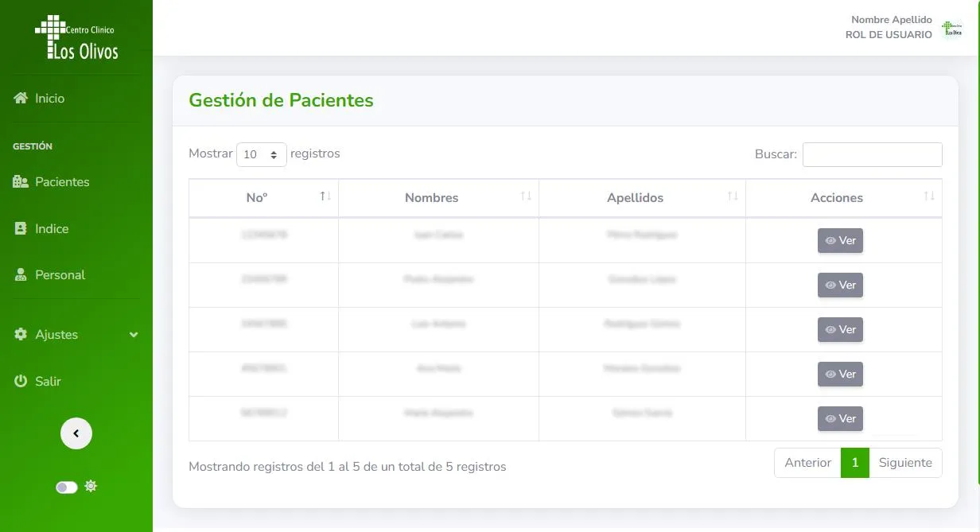Viewport: 980px width, 532px height.
Task: Select page 1 in pagination
Action: [x=855, y=463]
